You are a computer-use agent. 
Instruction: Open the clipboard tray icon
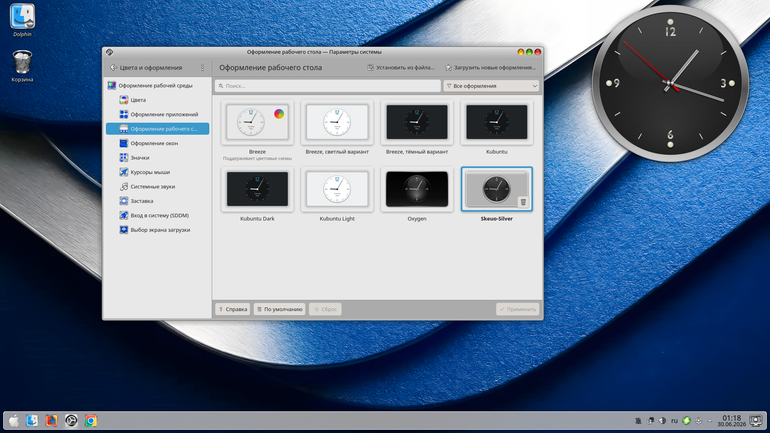coord(650,421)
